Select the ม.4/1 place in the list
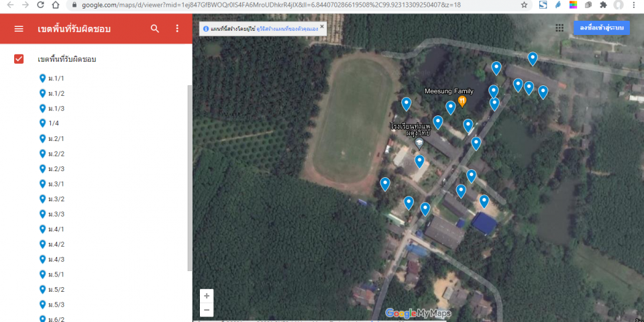 click(x=56, y=229)
